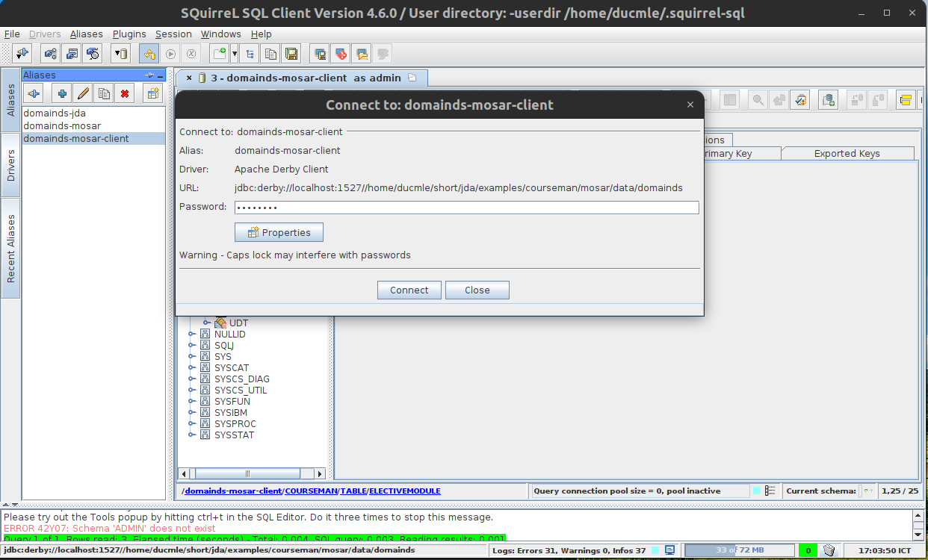Click the pencil Modify alias icon
The width and height of the screenshot is (928, 560).
coord(83,93)
